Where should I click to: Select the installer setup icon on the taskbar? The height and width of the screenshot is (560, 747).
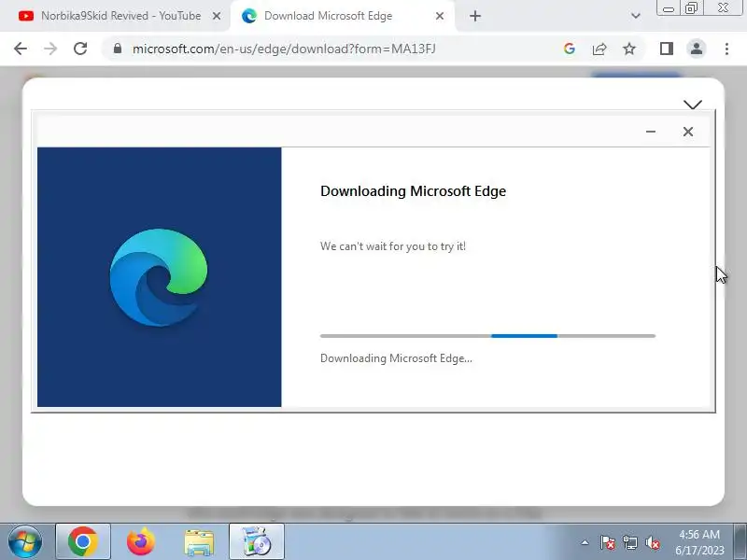click(x=257, y=542)
